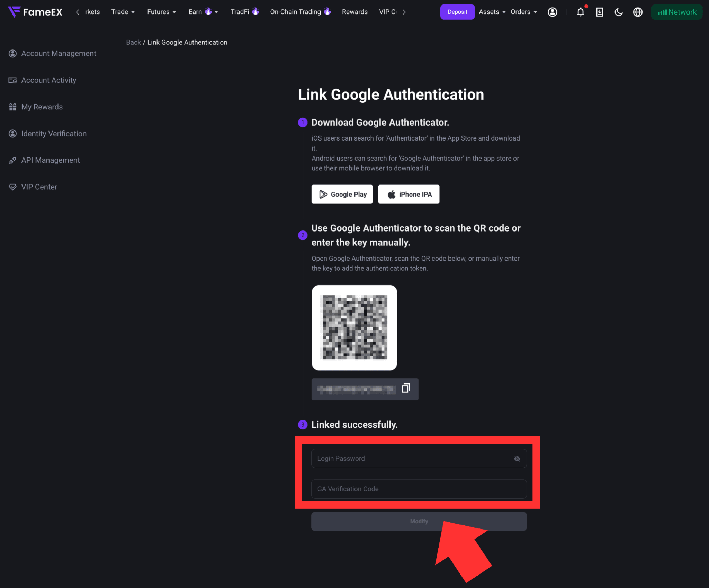Open the VIP menu item
This screenshot has width=709, height=588.
click(x=388, y=12)
